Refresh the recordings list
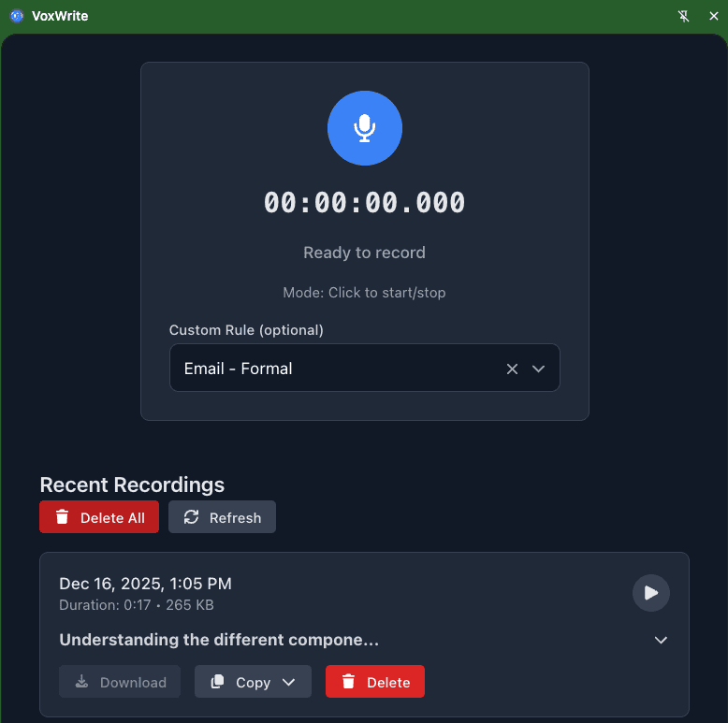Image resolution: width=728 pixels, height=723 pixels. point(222,517)
